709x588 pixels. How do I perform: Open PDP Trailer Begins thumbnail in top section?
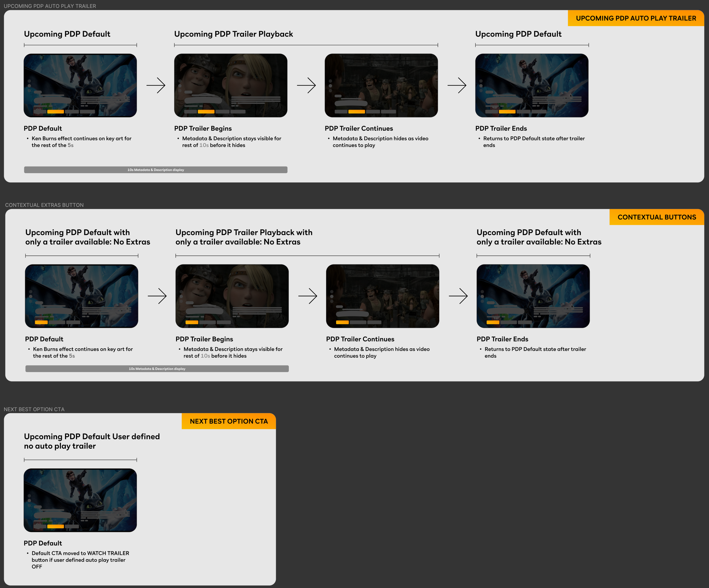click(231, 85)
